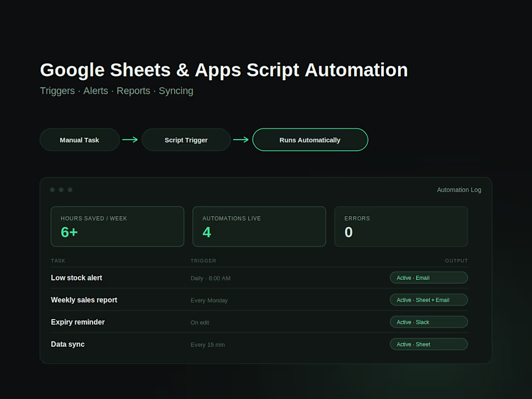This screenshot has width=532, height=399.
Task: Select the Weekly sales report task
Action: [84, 300]
